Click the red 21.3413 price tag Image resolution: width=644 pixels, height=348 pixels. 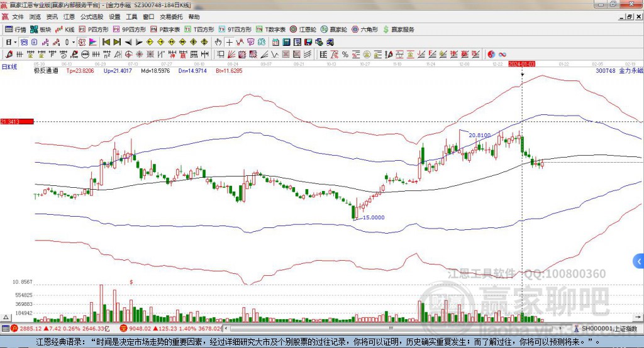17,121
